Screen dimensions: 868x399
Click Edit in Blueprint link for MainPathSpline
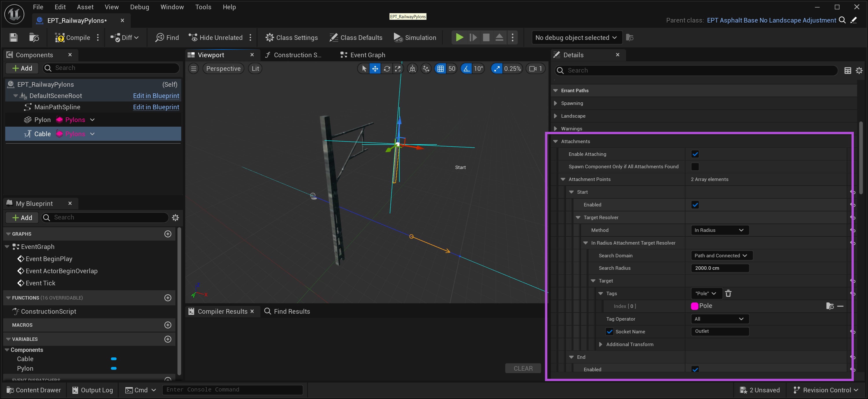click(x=156, y=107)
